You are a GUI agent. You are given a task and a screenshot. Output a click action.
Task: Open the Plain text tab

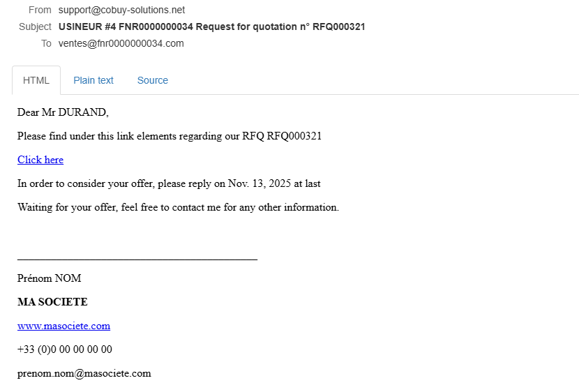click(x=93, y=80)
